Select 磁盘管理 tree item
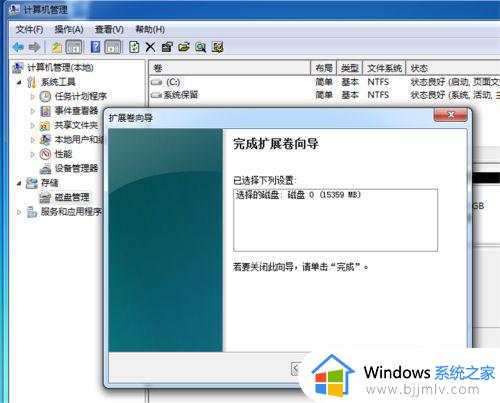500x403 pixels. (72, 197)
